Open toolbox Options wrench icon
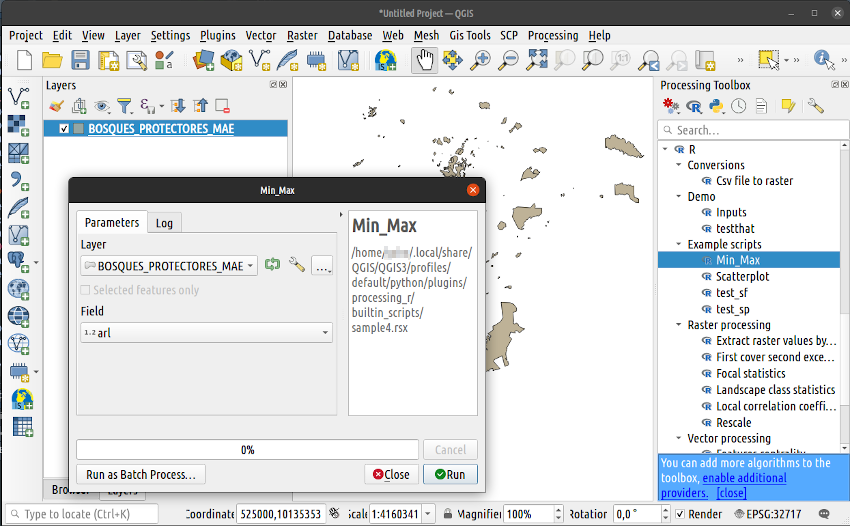This screenshot has height=526, width=850. (x=815, y=106)
